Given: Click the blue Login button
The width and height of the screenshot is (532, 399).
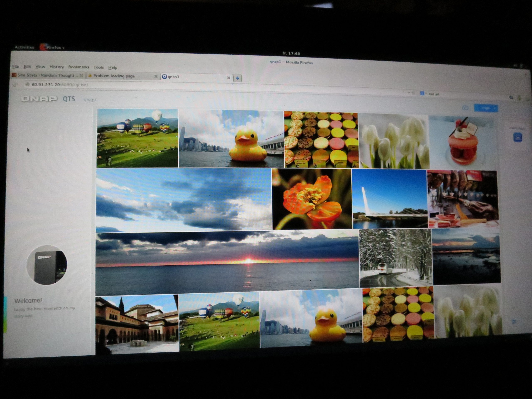Looking at the screenshot, I should click(486, 108).
